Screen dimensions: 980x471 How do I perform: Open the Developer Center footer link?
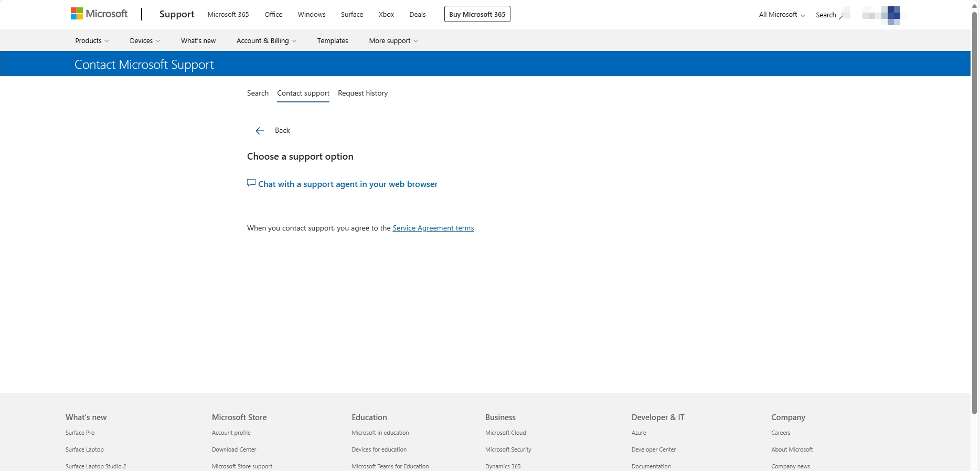tap(654, 449)
